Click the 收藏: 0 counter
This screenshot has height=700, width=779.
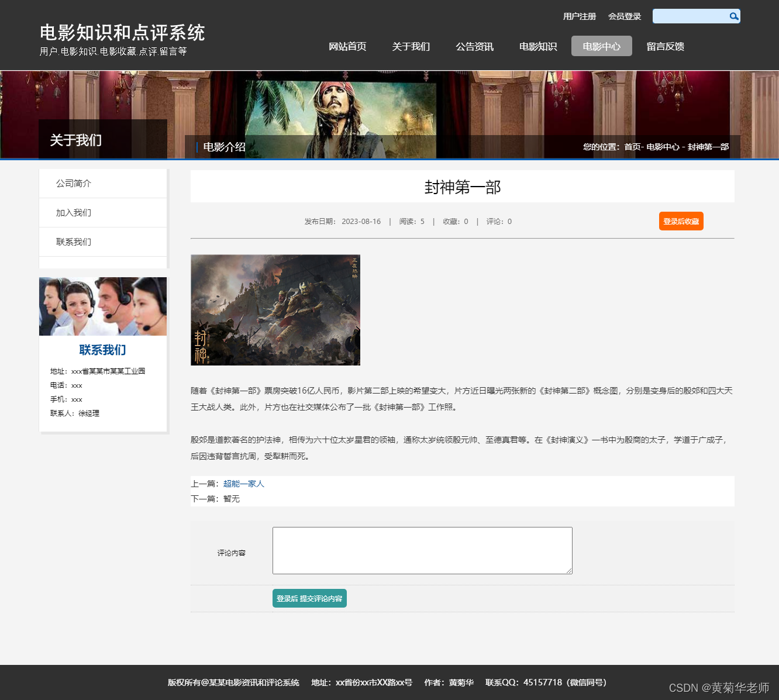pos(456,222)
